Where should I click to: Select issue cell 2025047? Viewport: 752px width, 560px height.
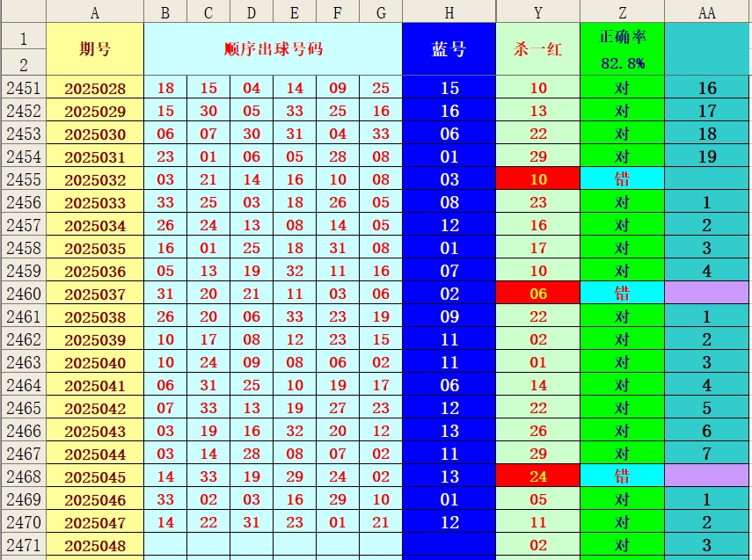pos(95,522)
